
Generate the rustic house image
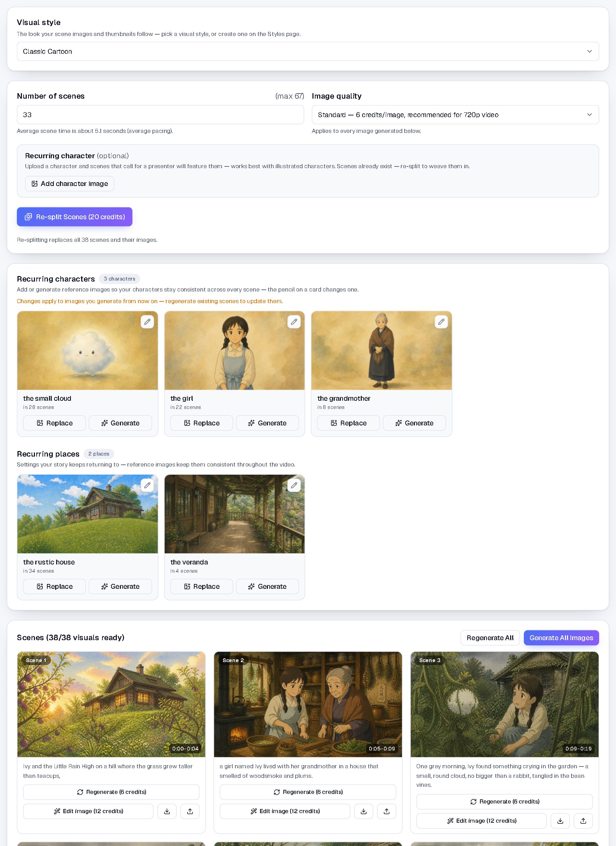click(120, 586)
